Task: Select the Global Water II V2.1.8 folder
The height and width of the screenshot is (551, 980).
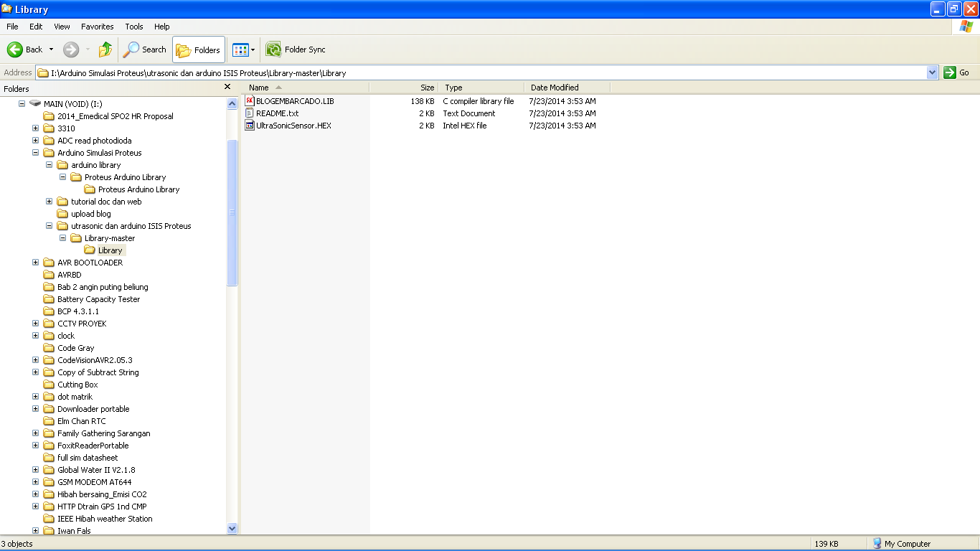Action: [x=96, y=470]
